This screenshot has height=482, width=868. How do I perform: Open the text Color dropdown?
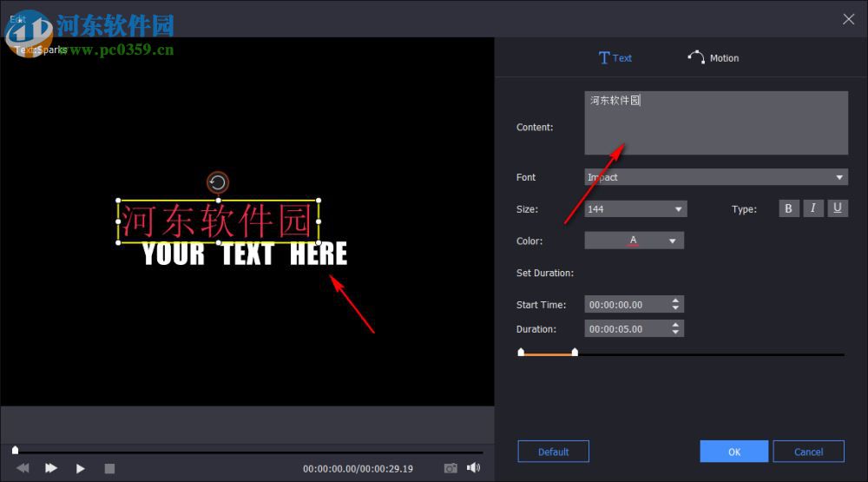(634, 241)
